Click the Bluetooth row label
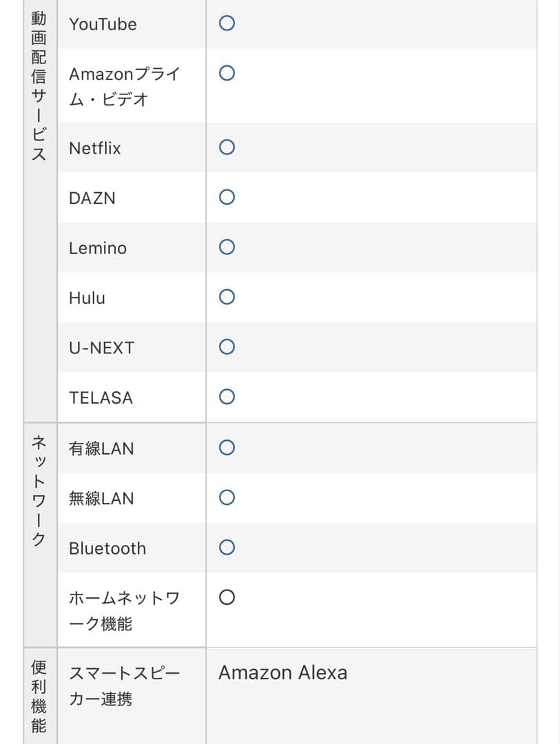The image size is (560, 744). (107, 548)
